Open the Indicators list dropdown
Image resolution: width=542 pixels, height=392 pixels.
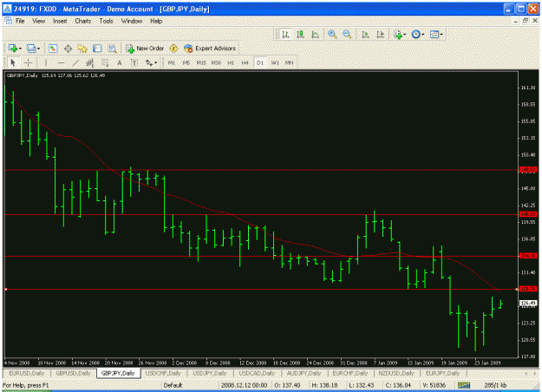tap(400, 34)
